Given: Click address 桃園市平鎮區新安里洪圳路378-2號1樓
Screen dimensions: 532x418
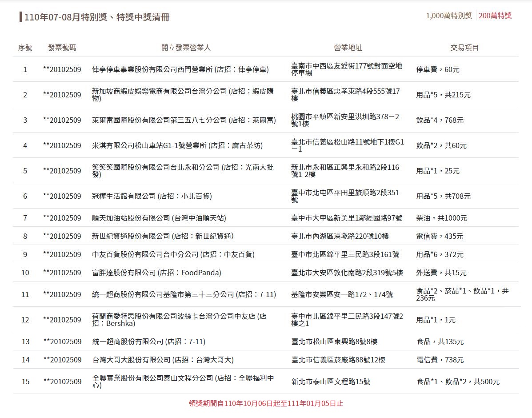Looking at the screenshot, I should coord(345,120).
